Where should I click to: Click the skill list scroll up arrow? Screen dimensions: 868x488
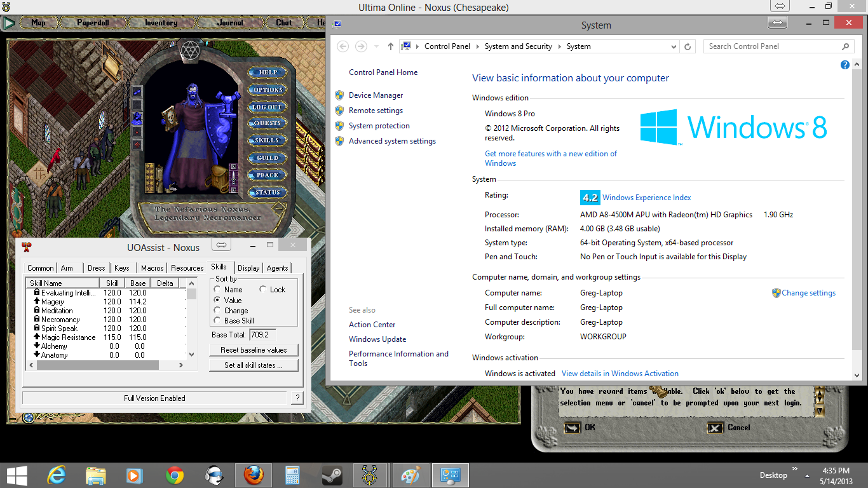click(x=192, y=283)
